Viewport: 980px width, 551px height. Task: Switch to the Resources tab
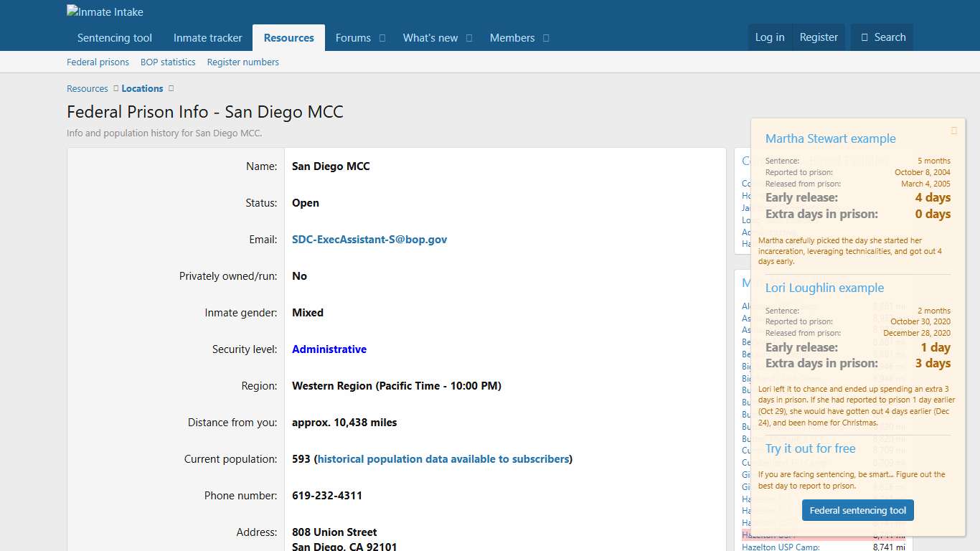pos(288,37)
